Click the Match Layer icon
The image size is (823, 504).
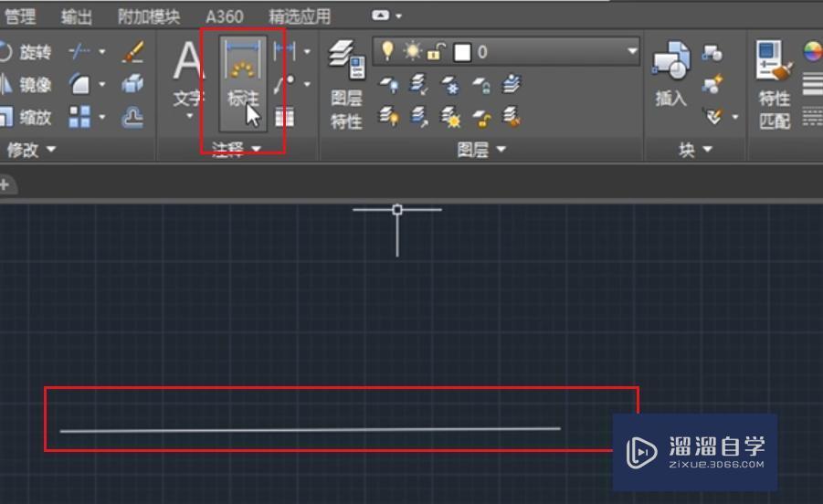pyautogui.click(x=512, y=117)
